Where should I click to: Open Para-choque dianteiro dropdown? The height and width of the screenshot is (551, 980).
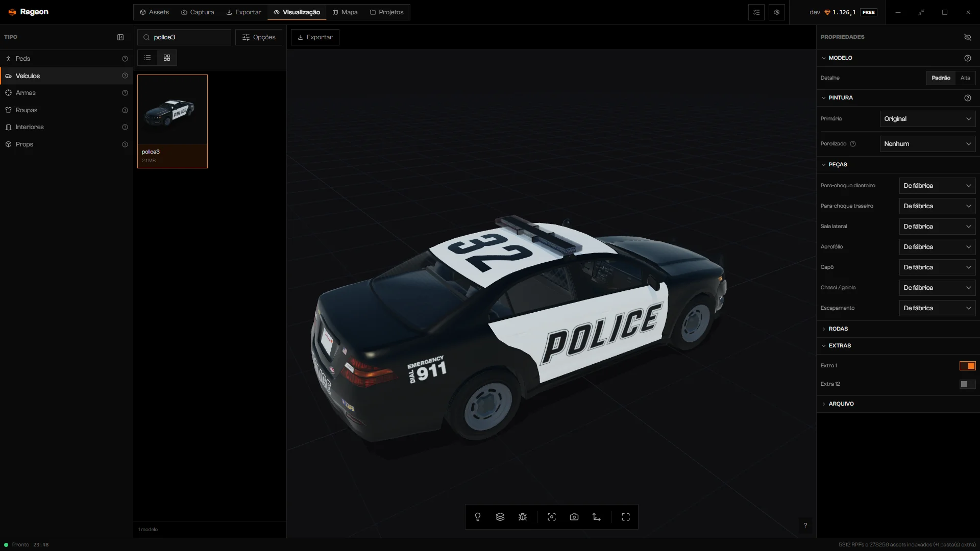point(937,186)
